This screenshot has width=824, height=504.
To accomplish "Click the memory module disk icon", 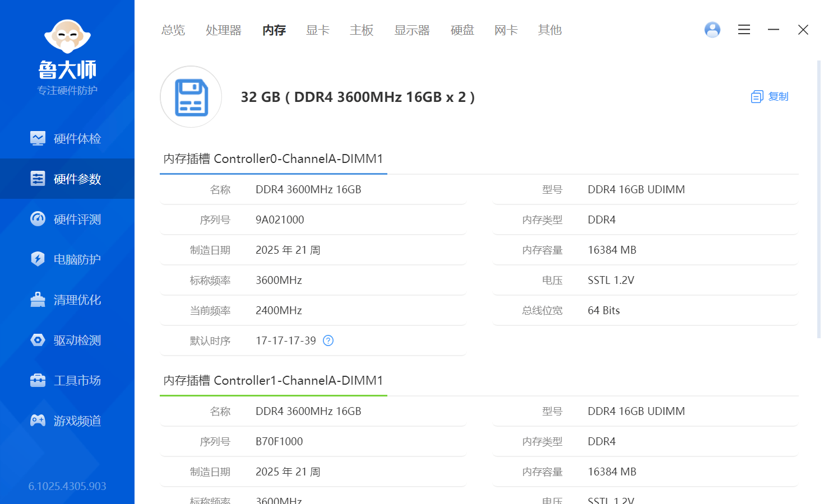I will [x=191, y=97].
